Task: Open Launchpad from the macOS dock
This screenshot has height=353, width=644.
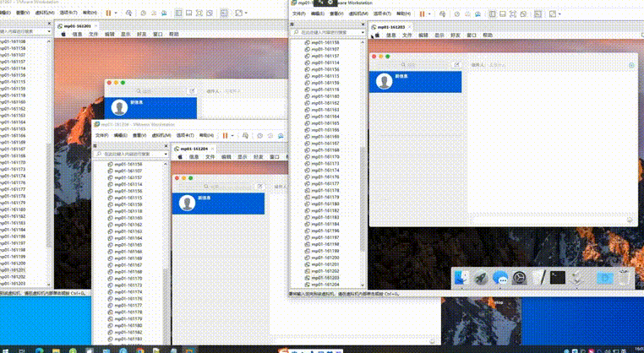Action: [481, 278]
